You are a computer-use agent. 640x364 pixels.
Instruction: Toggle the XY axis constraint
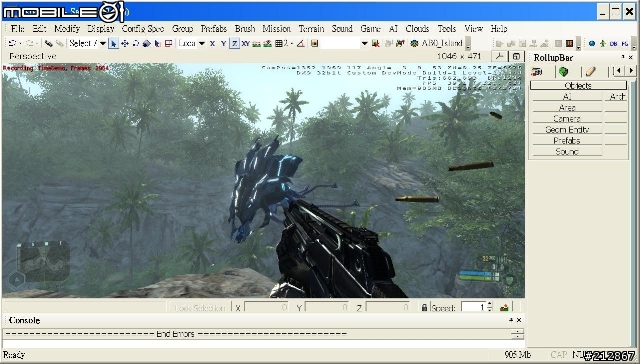[245, 44]
